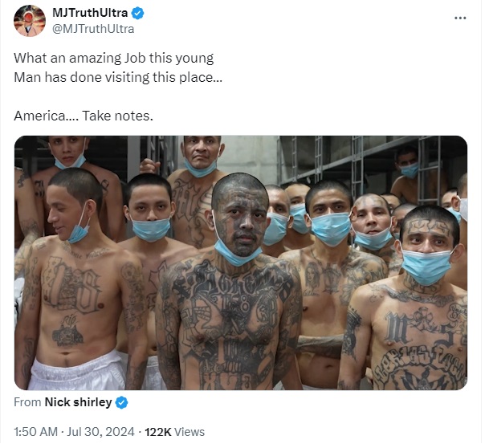
Task: Click the verified badge beside MJTruthUltra name
Action: click(137, 14)
